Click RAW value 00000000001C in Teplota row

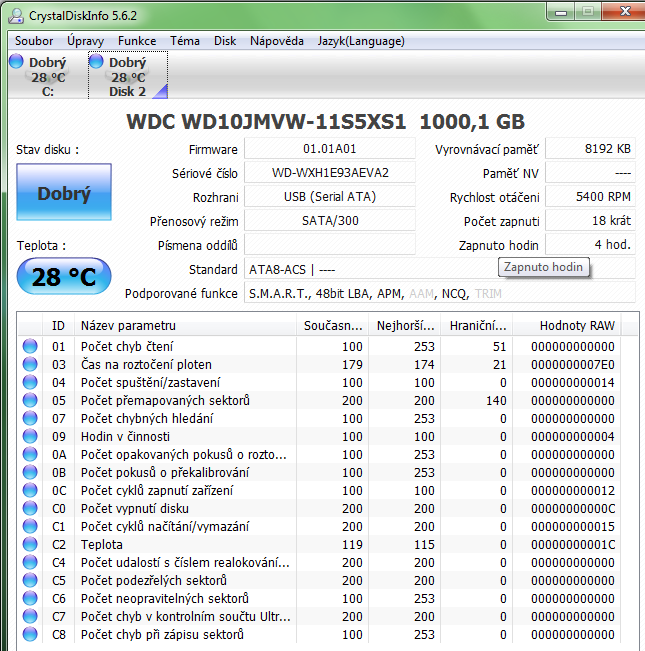[573, 545]
